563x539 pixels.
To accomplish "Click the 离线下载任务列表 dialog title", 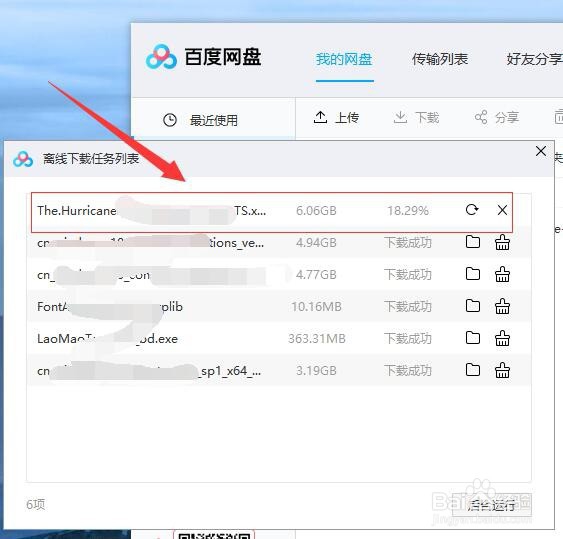I will (x=91, y=159).
